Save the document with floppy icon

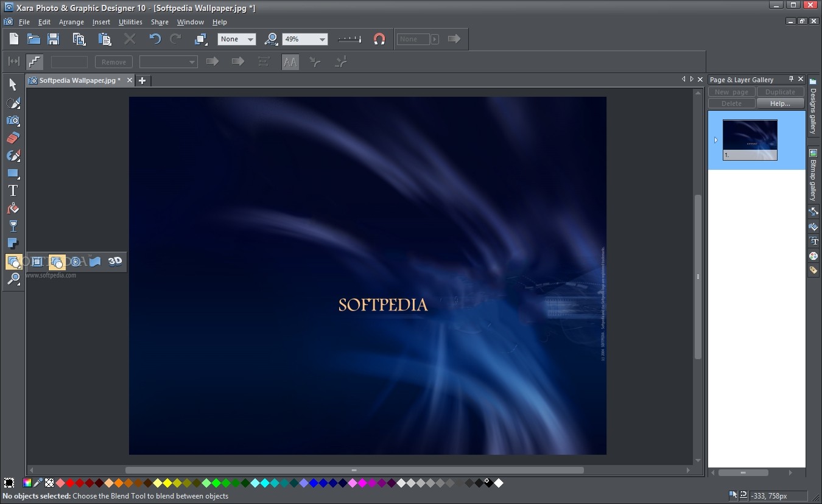click(54, 39)
